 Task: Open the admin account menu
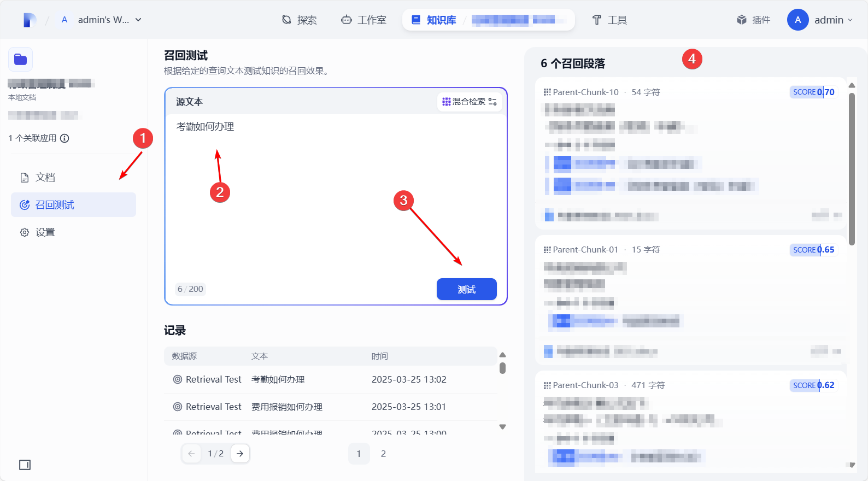[820, 20]
